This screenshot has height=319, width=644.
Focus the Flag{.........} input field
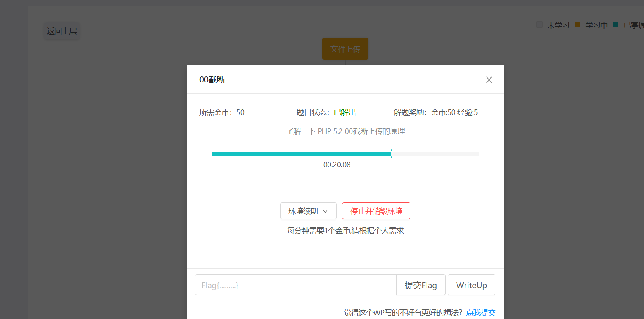point(296,285)
